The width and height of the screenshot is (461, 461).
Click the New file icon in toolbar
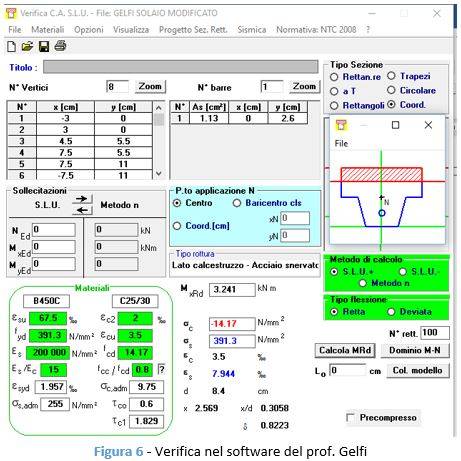(x=11, y=46)
